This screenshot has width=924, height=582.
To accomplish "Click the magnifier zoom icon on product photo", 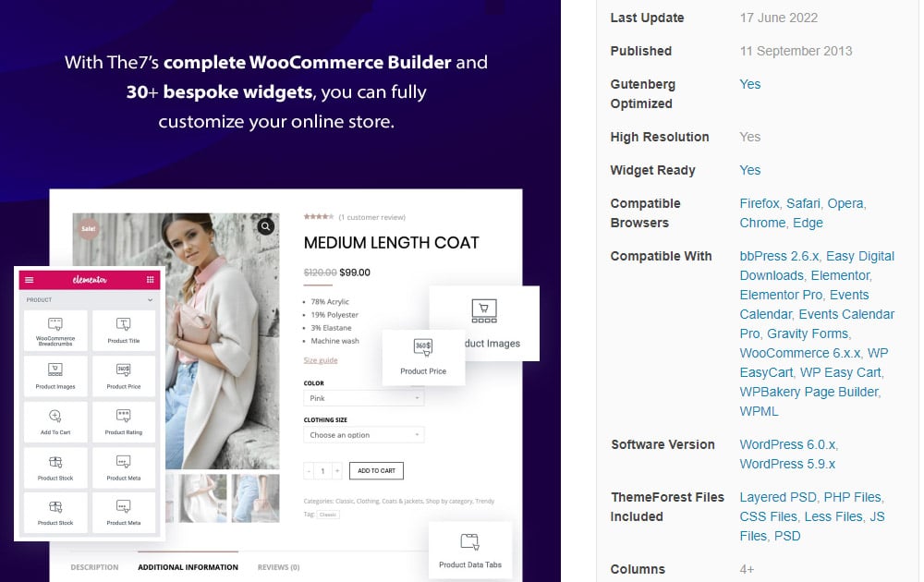I will coord(266,226).
